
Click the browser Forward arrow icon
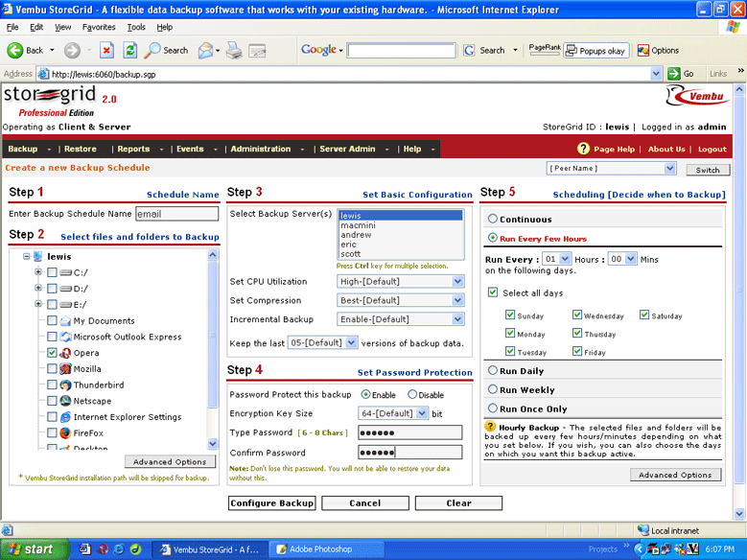[73, 50]
